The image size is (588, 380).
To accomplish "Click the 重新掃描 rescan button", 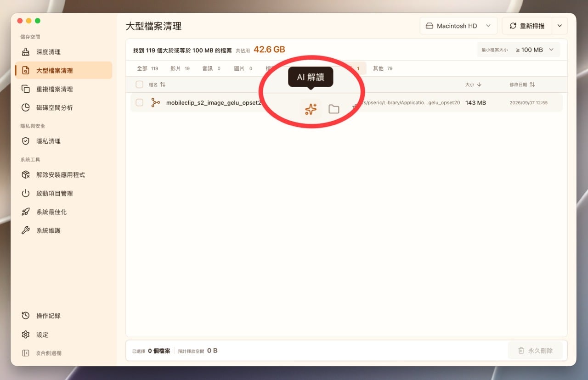I will click(527, 26).
